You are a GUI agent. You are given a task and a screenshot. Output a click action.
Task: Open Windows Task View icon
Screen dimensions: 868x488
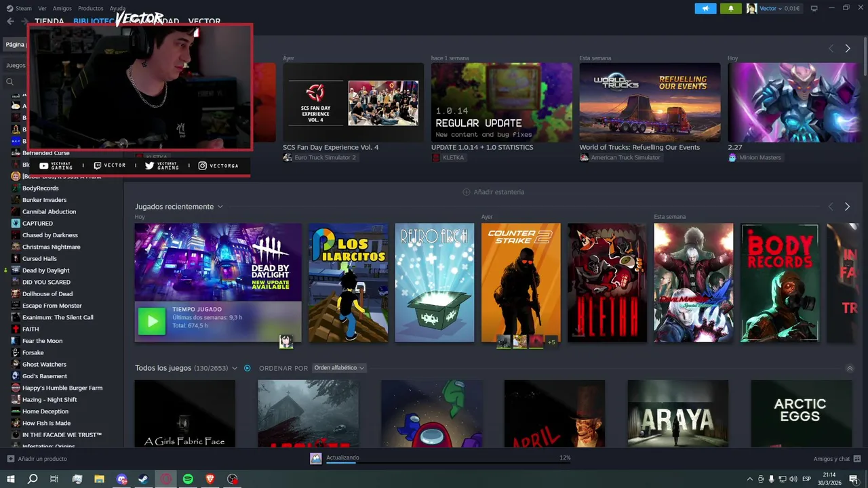pyautogui.click(x=54, y=479)
